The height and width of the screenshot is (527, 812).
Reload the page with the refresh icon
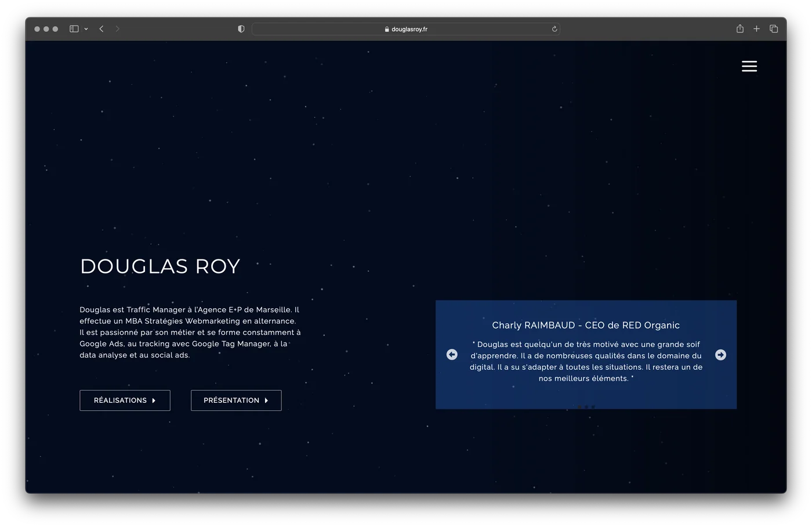click(x=554, y=29)
